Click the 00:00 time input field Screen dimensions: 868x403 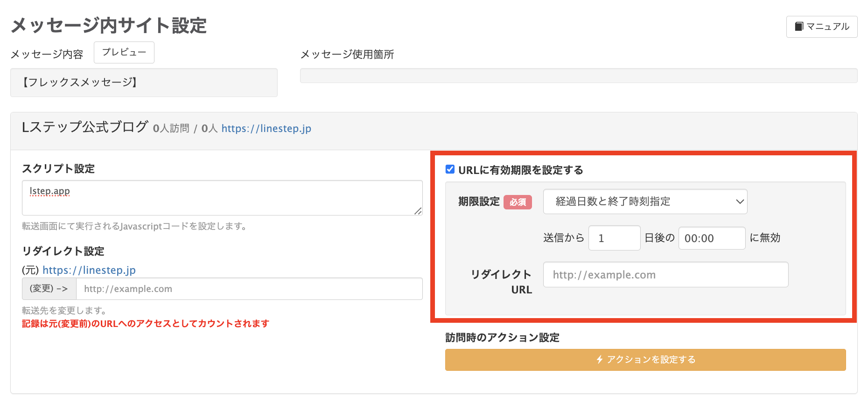(712, 238)
